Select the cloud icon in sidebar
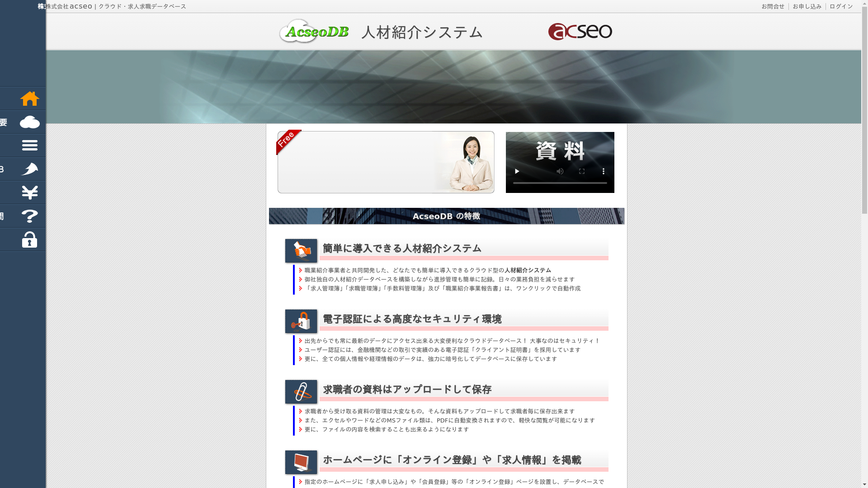This screenshot has height=488, width=868. tap(30, 122)
